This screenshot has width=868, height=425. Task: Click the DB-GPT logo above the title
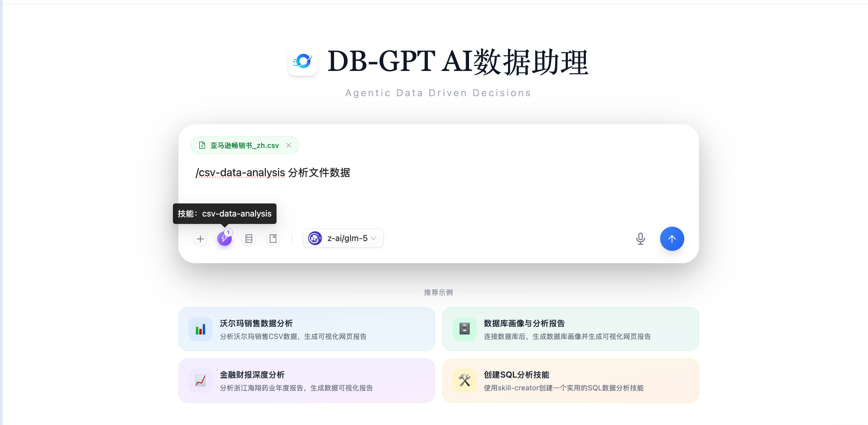pos(302,62)
